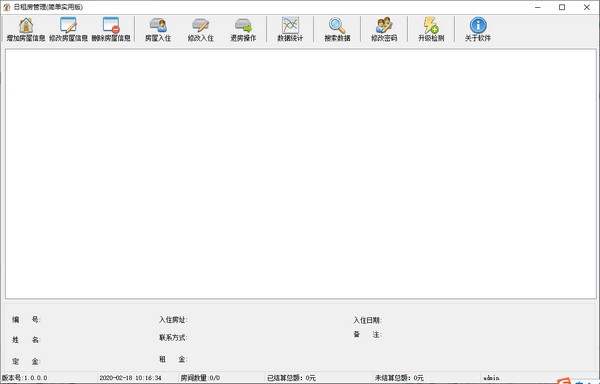Click the empty room list area

[x=301, y=174]
